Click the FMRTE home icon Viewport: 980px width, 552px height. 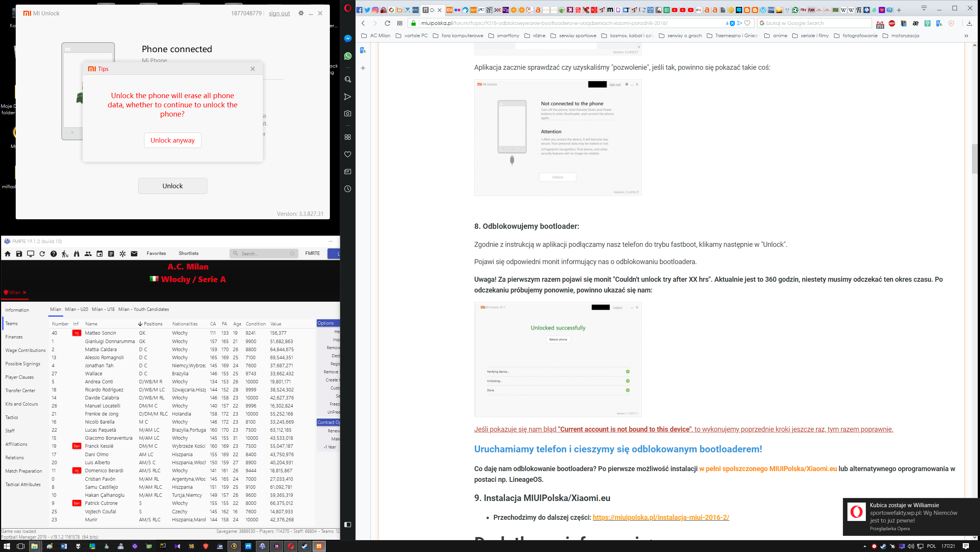point(8,253)
